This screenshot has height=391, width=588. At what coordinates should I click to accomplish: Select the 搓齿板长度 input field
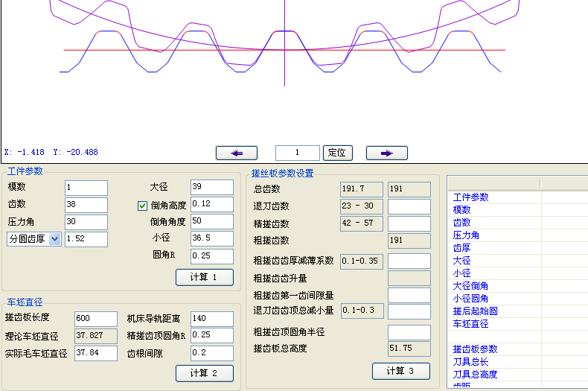[x=96, y=319]
